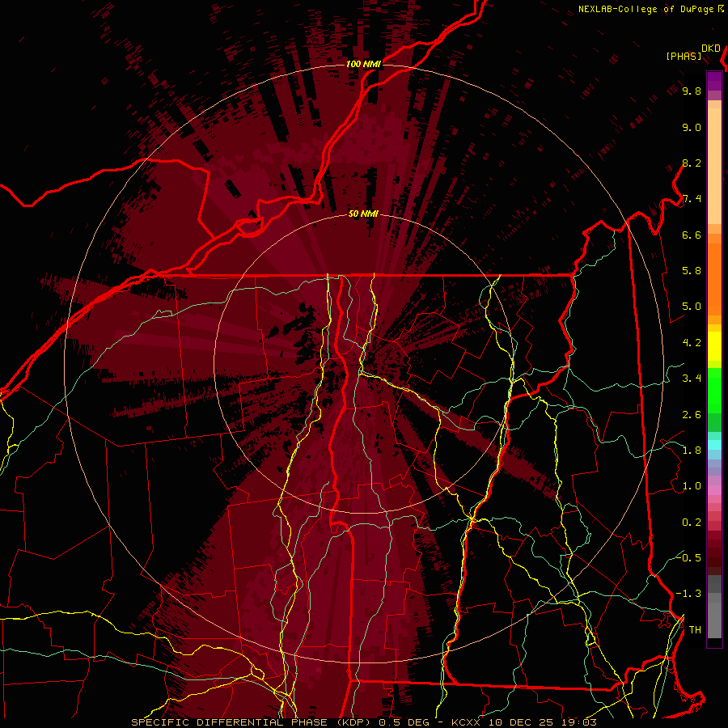Viewport: 728px width, 728px height.
Task: Click the Specific Differential Phase caption at the bottom
Action: tap(364, 722)
